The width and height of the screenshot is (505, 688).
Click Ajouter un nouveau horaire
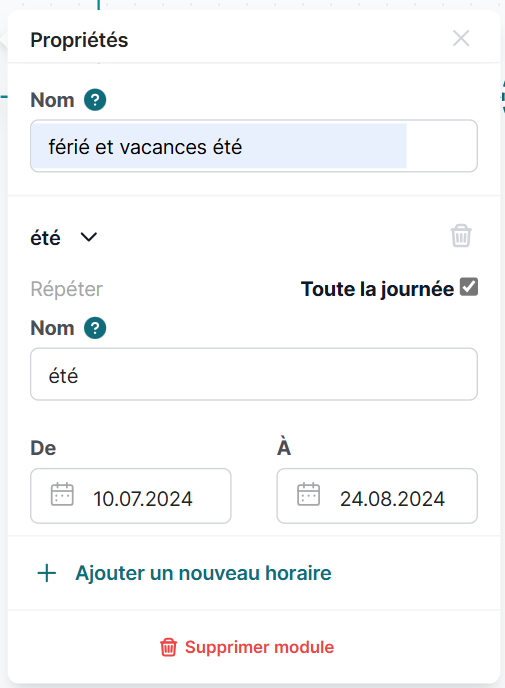(203, 573)
